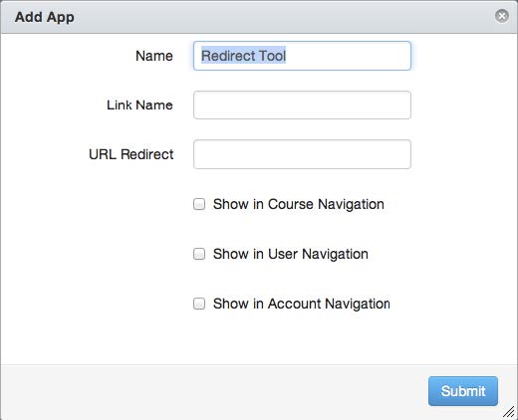The image size is (518, 420).
Task: Click the Add App title text
Action: (45, 17)
